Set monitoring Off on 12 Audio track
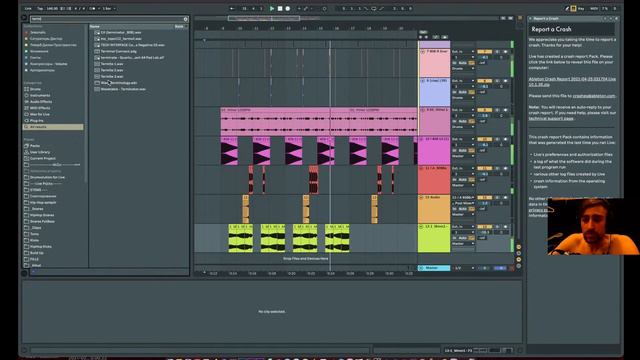 [x=471, y=209]
